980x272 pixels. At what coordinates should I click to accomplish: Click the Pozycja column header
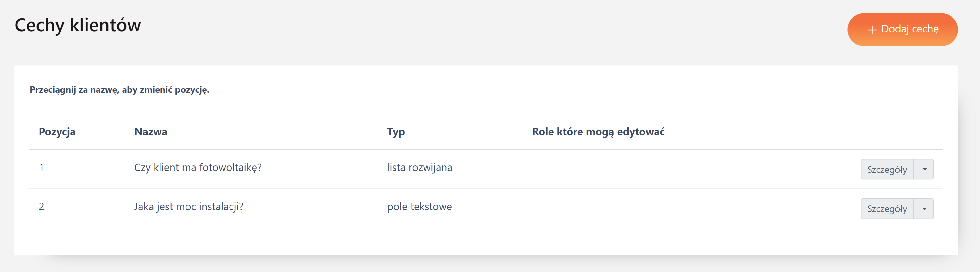tap(57, 132)
